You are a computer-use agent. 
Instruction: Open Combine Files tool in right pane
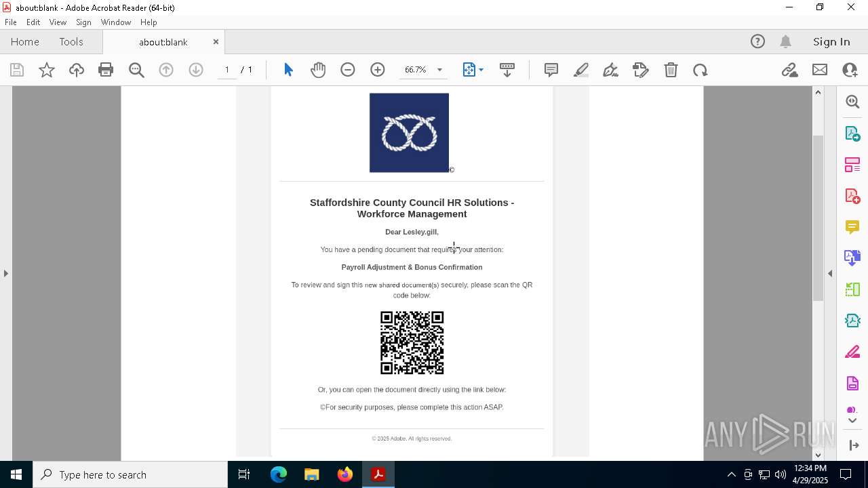tap(852, 258)
